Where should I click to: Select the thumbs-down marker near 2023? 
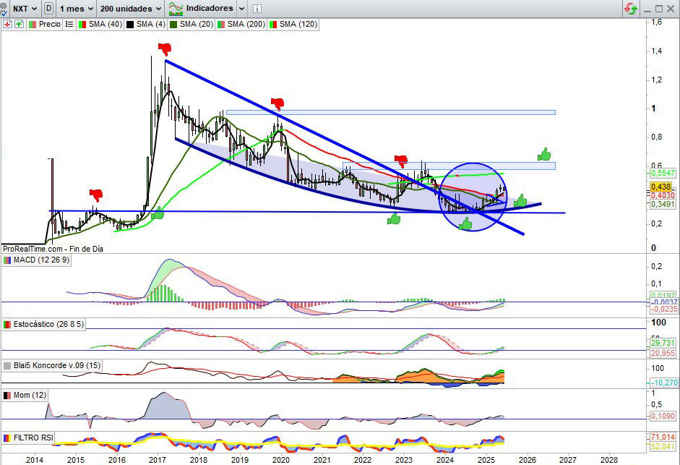pyautogui.click(x=401, y=160)
